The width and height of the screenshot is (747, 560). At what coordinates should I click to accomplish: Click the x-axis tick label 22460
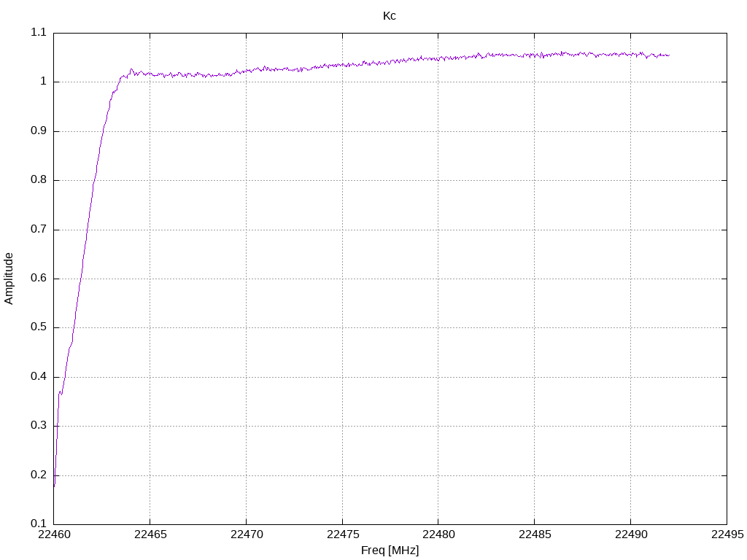click(54, 534)
